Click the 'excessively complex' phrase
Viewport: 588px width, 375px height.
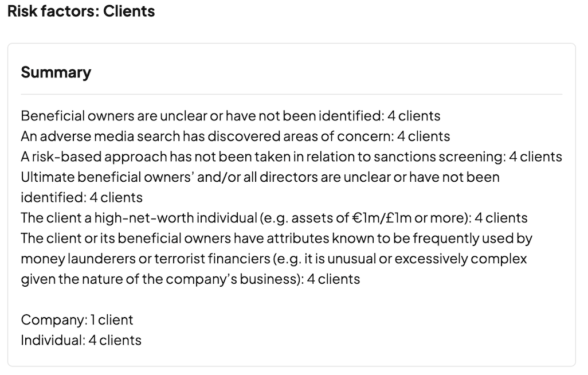coord(461,259)
